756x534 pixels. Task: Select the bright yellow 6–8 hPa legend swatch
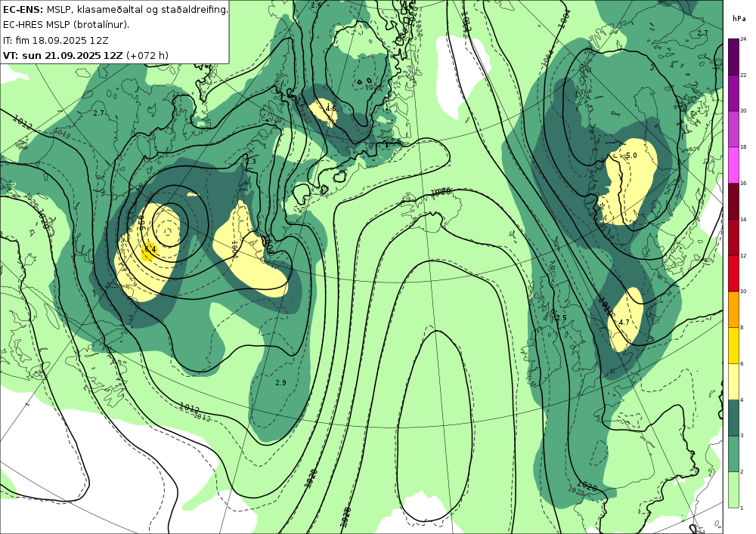pos(733,345)
